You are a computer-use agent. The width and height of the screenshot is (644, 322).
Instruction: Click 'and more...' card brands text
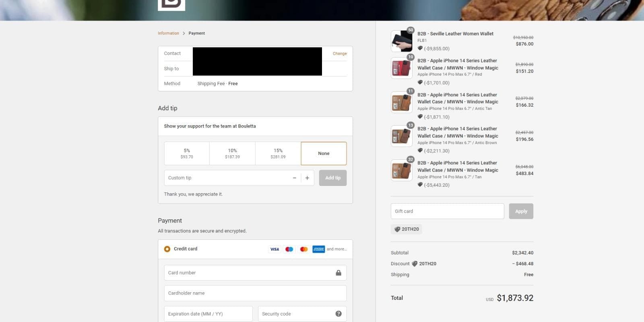click(336, 249)
